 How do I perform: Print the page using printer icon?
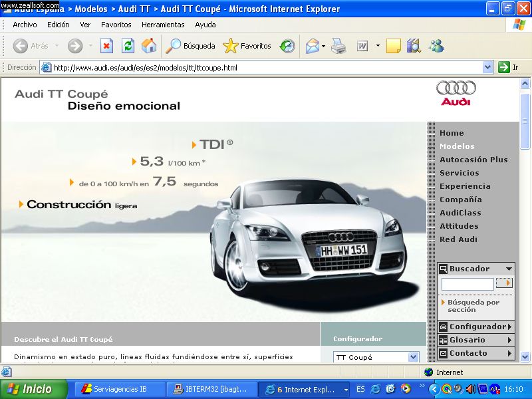(x=338, y=46)
